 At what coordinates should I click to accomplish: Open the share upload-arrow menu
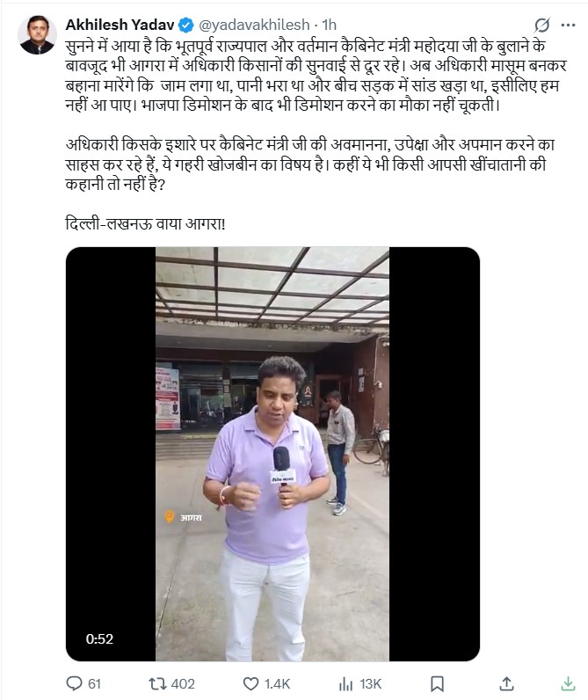click(506, 683)
